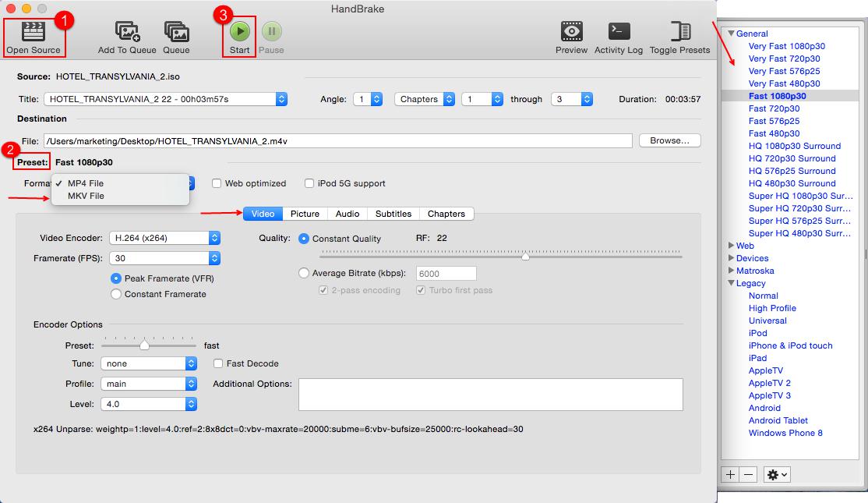
Task: Open the Preview eye icon
Action: tap(571, 31)
